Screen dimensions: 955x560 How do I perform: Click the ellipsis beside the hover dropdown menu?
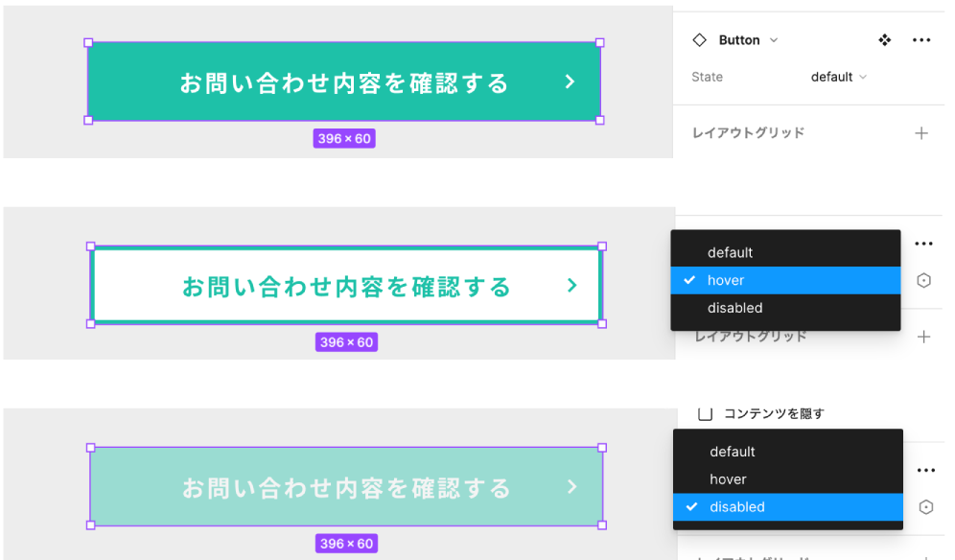tap(923, 244)
